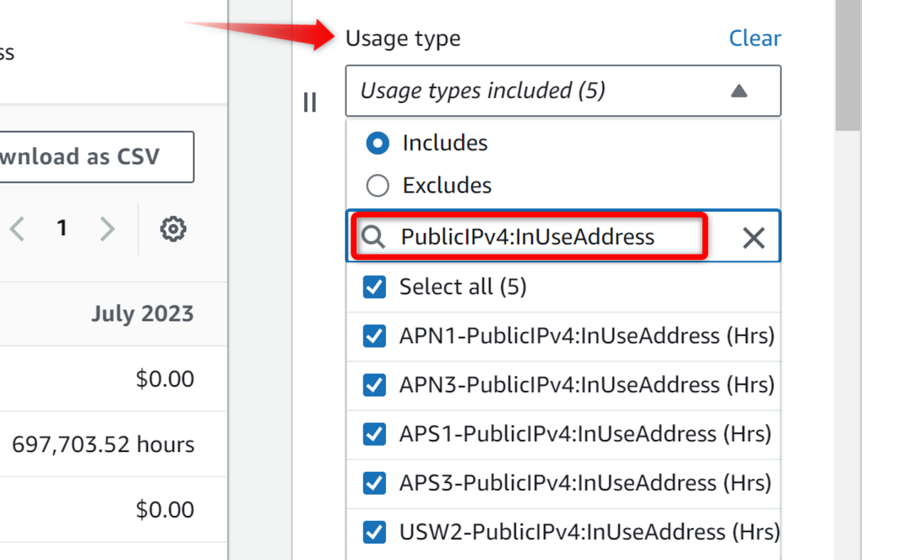Uncheck APN3-PublicIPv4:InUseAddress usage type
This screenshot has height=560, width=924.
point(374,384)
